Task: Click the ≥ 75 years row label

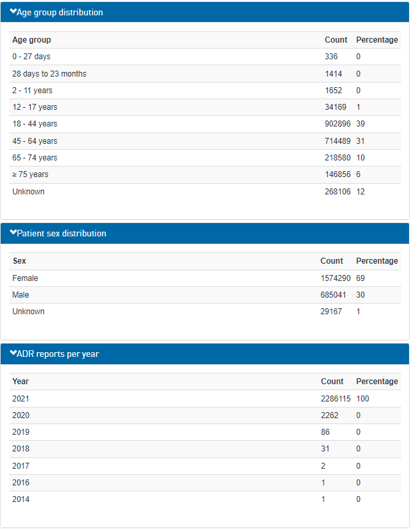Action: click(x=30, y=174)
